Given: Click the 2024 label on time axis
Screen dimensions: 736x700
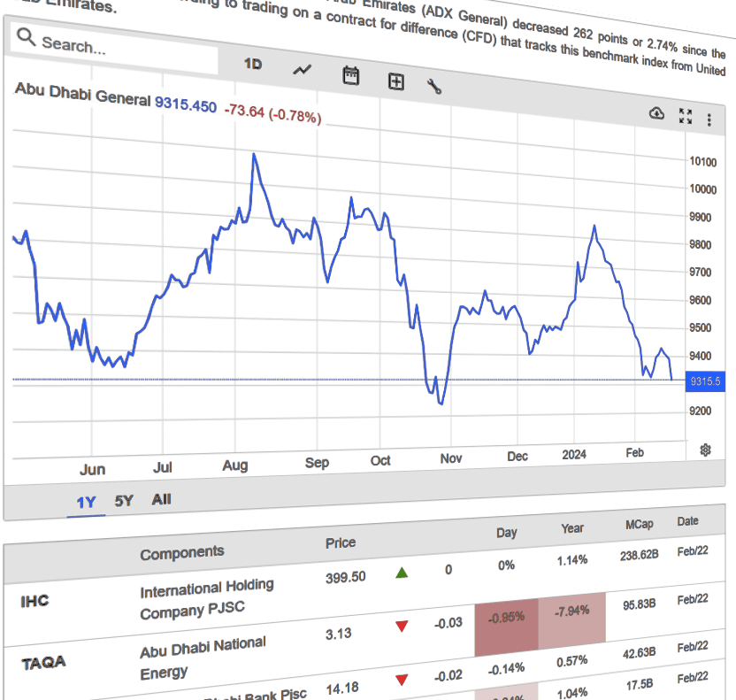Looking at the screenshot, I should click(574, 455).
